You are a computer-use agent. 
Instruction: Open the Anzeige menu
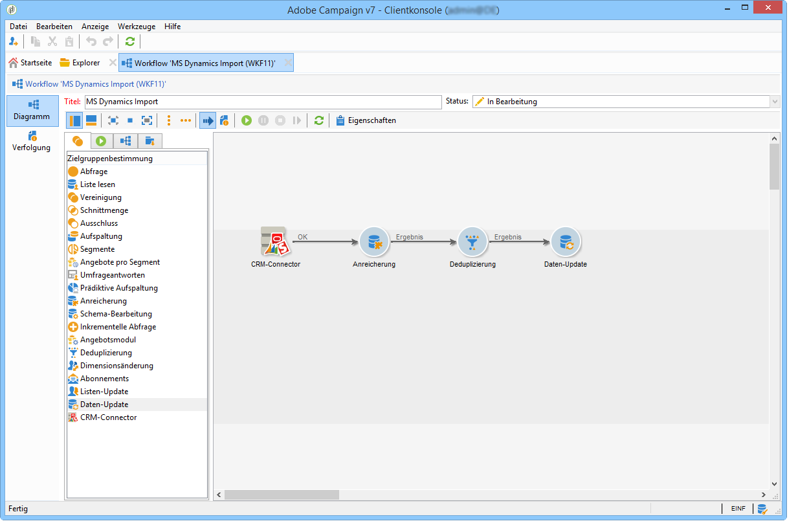tap(95, 27)
